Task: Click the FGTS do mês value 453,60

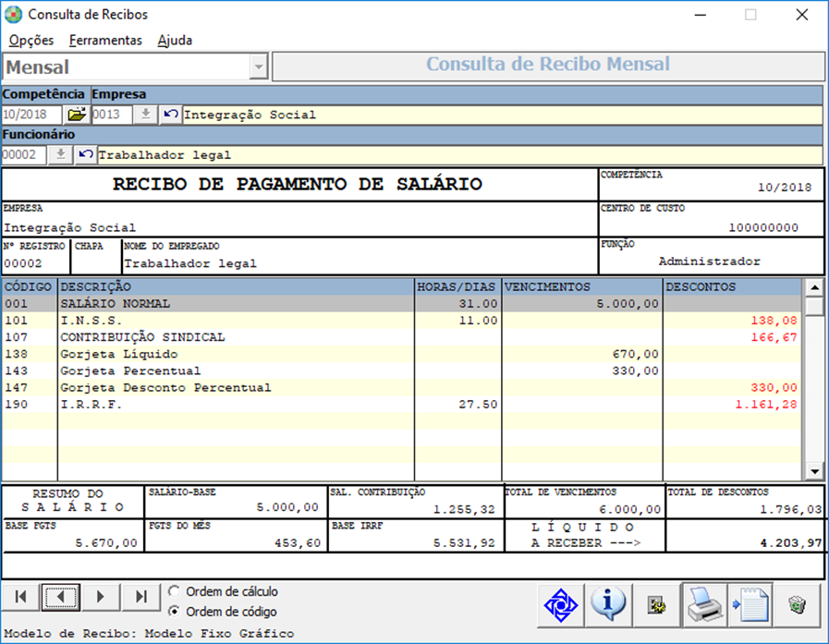Action: pos(298,543)
